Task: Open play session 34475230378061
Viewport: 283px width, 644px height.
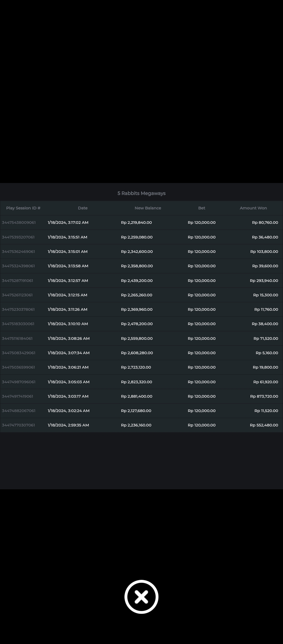Action: coord(18,309)
